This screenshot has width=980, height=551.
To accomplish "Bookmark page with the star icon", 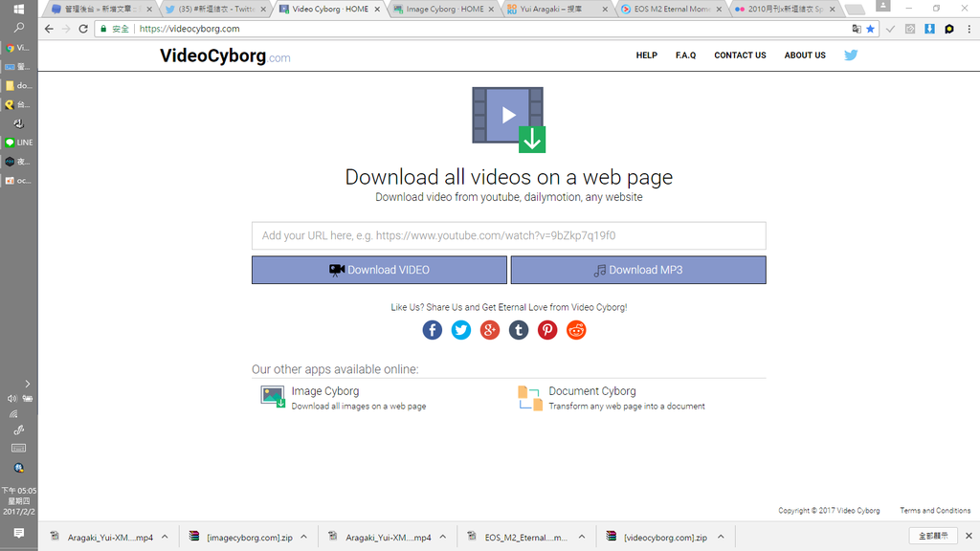I will pos(870,29).
